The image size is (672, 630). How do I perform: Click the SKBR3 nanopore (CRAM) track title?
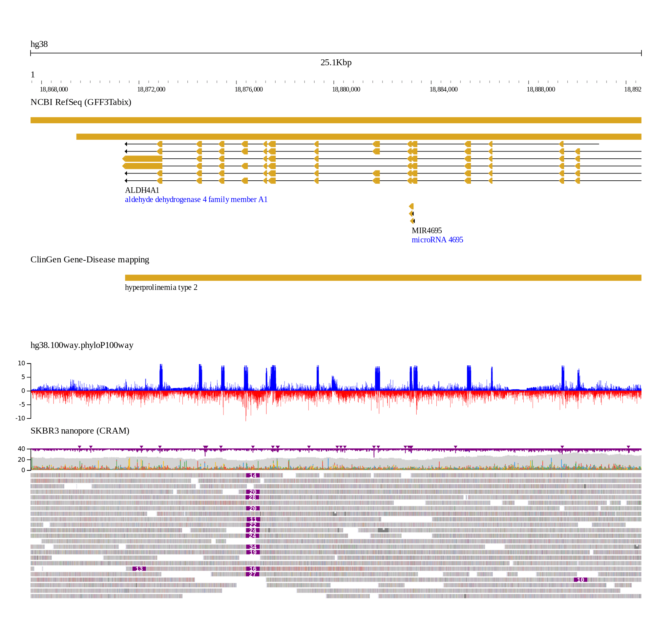[80, 431]
